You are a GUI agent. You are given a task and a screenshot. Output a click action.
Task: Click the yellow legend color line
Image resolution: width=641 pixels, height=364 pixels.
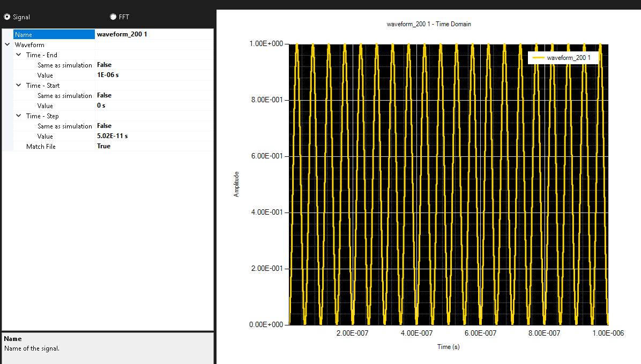click(x=539, y=58)
